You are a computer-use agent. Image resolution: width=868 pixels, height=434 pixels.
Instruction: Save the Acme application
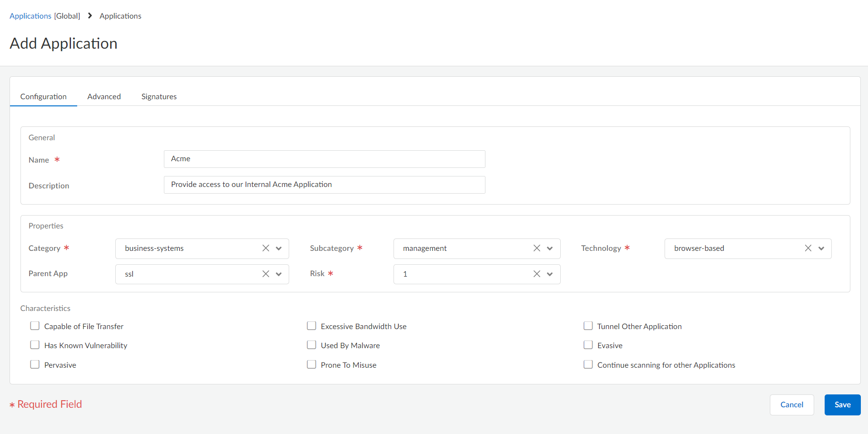pos(842,404)
